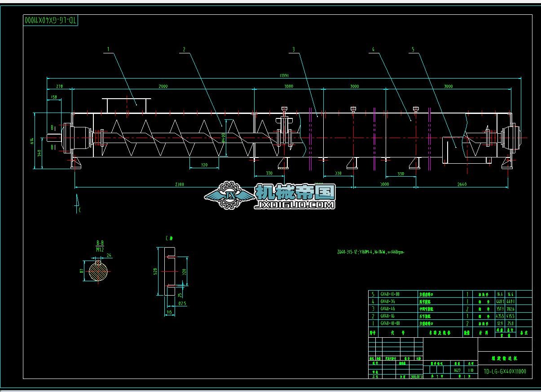
Task: Select the GX40-10-00 code in parts list
Action: tap(390, 323)
